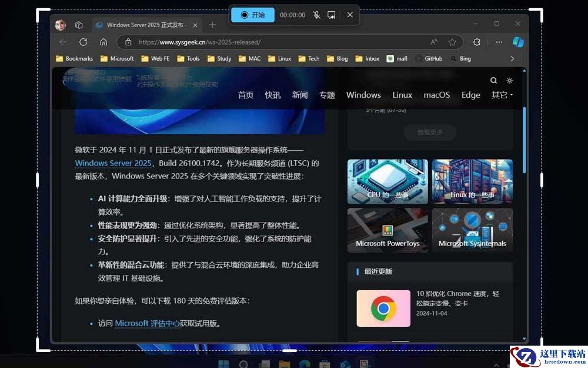The width and height of the screenshot is (588, 368).
Task: Open the Inbox favorites folder
Action: click(x=367, y=58)
